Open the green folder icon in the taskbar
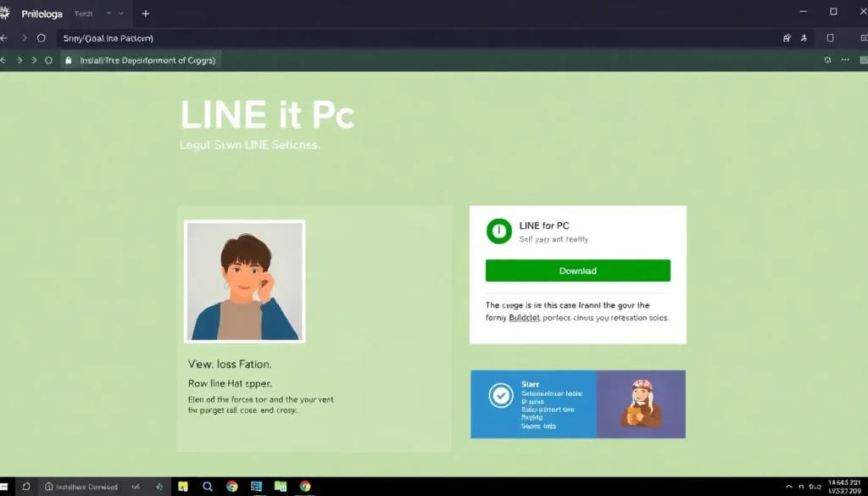 281,487
